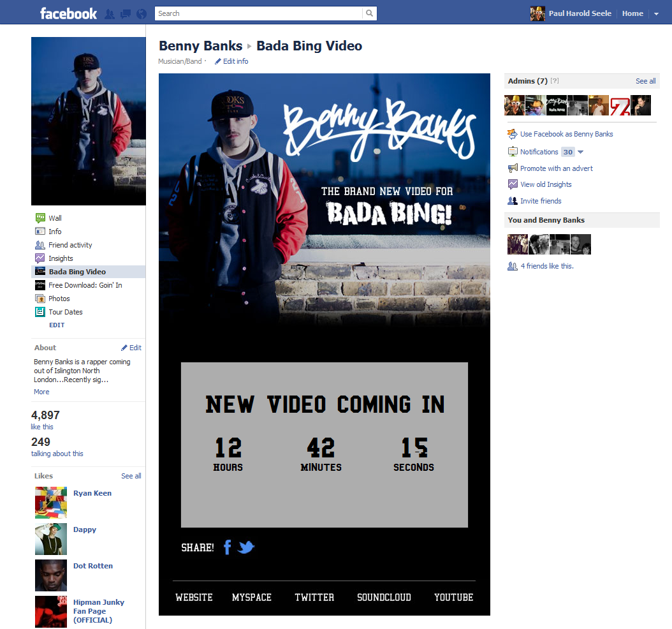Click the MYSPACE footer link
Image resolution: width=672 pixels, height=629 pixels.
(252, 597)
